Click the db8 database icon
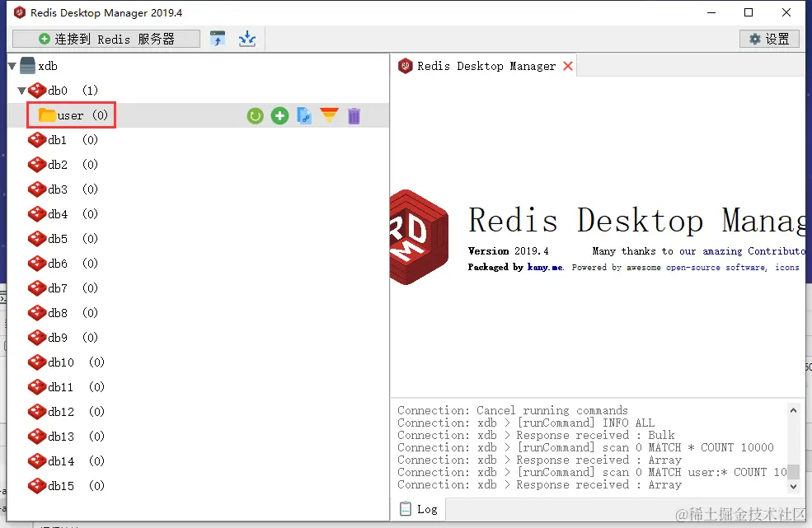Viewport: 812px width, 528px height. click(37, 313)
